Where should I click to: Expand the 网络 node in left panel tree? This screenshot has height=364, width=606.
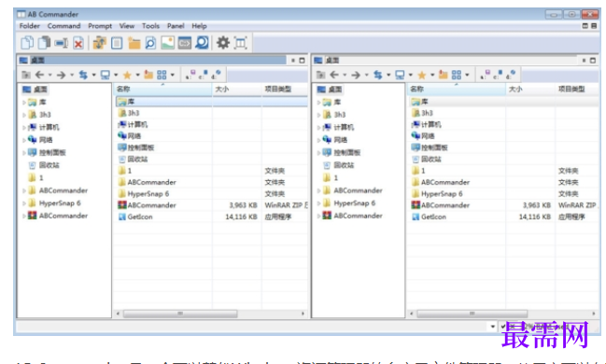(x=24, y=140)
